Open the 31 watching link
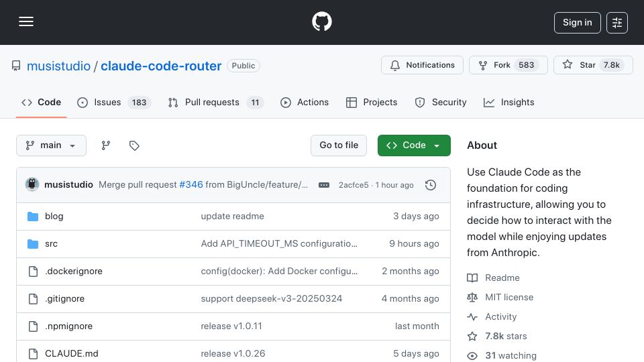The image size is (644, 362). coord(511,355)
